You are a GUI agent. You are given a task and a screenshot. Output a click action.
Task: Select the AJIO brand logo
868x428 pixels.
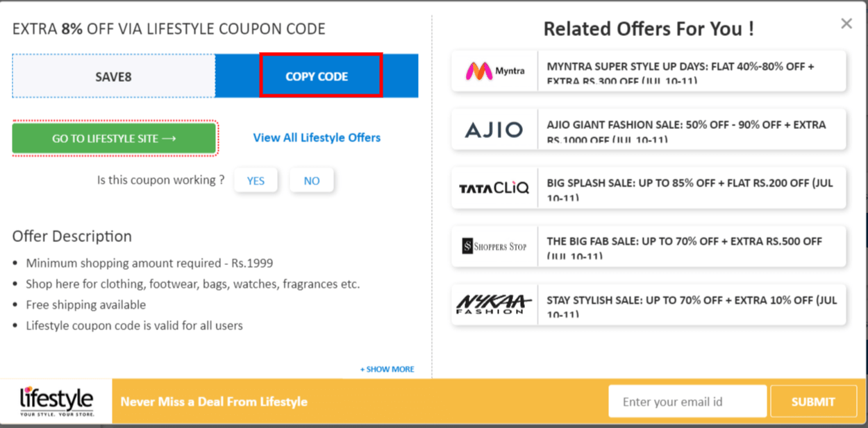click(494, 129)
